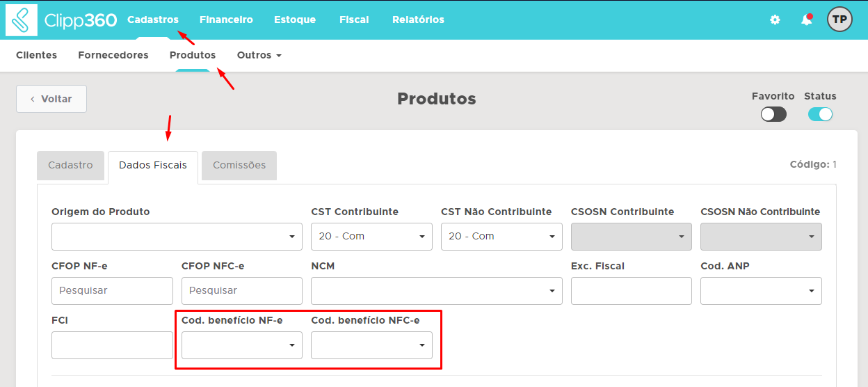Open the Financeiro menu
The image size is (868, 387).
(x=226, y=19)
